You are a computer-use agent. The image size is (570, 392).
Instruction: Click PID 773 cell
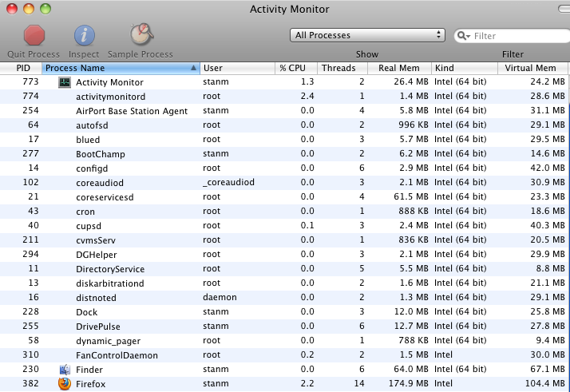click(30, 81)
